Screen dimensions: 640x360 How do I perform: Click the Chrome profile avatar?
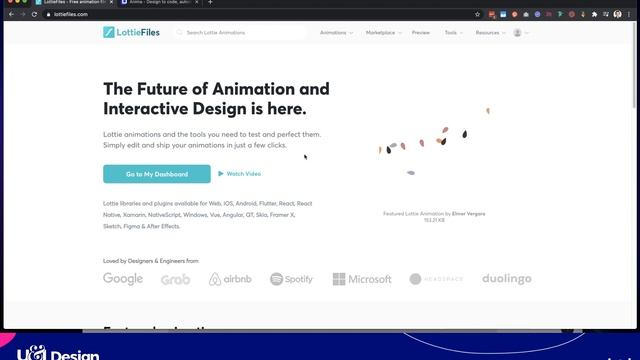(x=618, y=14)
